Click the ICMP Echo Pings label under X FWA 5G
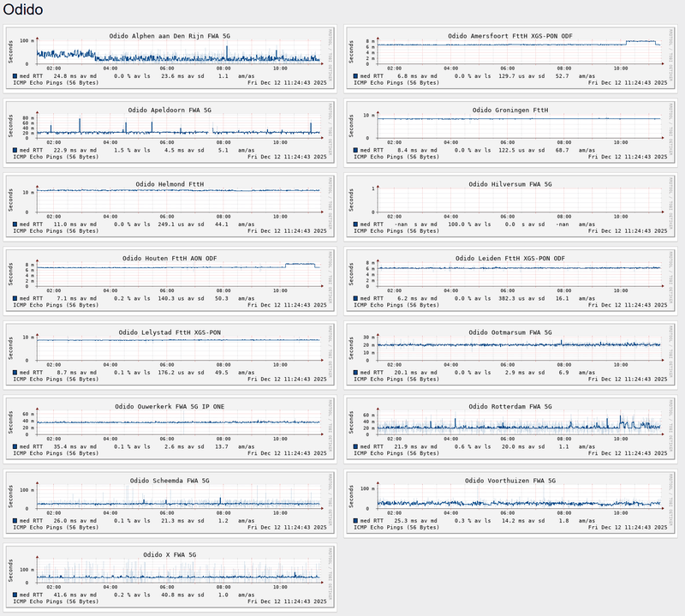The height and width of the screenshot is (616, 685). [60, 601]
